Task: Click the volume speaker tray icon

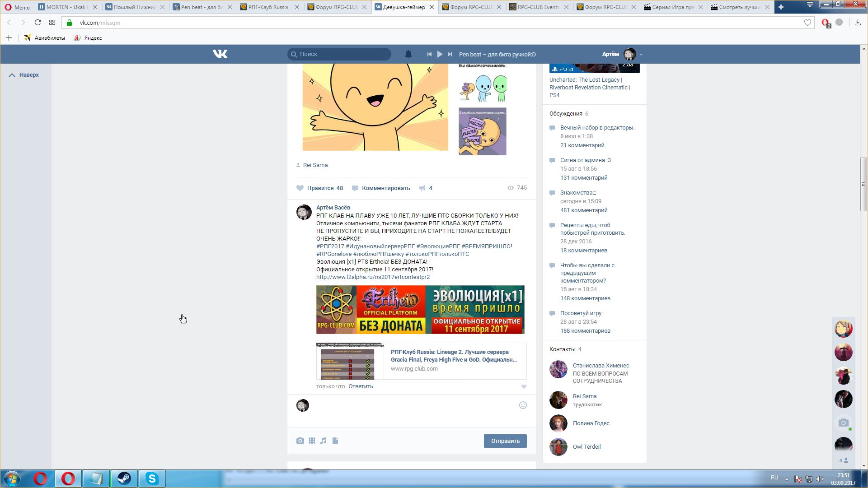Action: point(820,479)
